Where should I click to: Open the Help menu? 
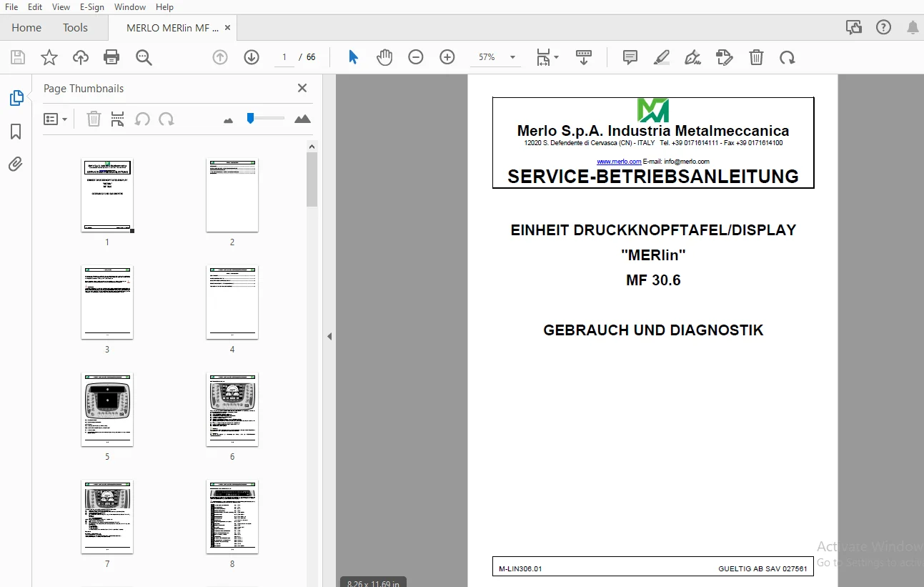tap(164, 7)
